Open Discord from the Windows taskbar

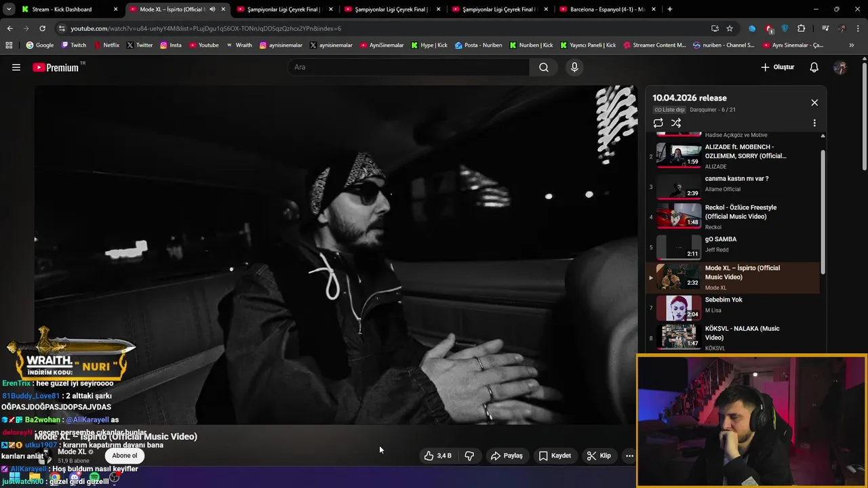pyautogui.click(x=75, y=478)
